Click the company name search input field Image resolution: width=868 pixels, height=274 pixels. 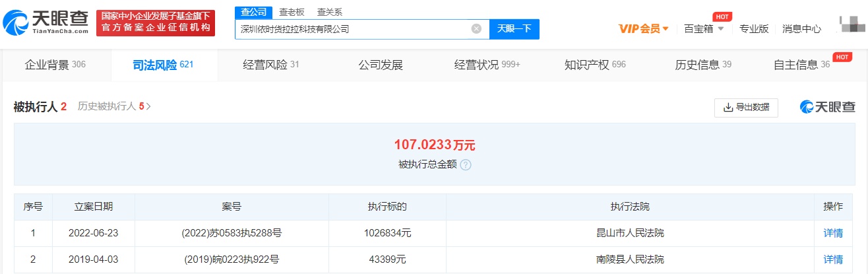353,29
